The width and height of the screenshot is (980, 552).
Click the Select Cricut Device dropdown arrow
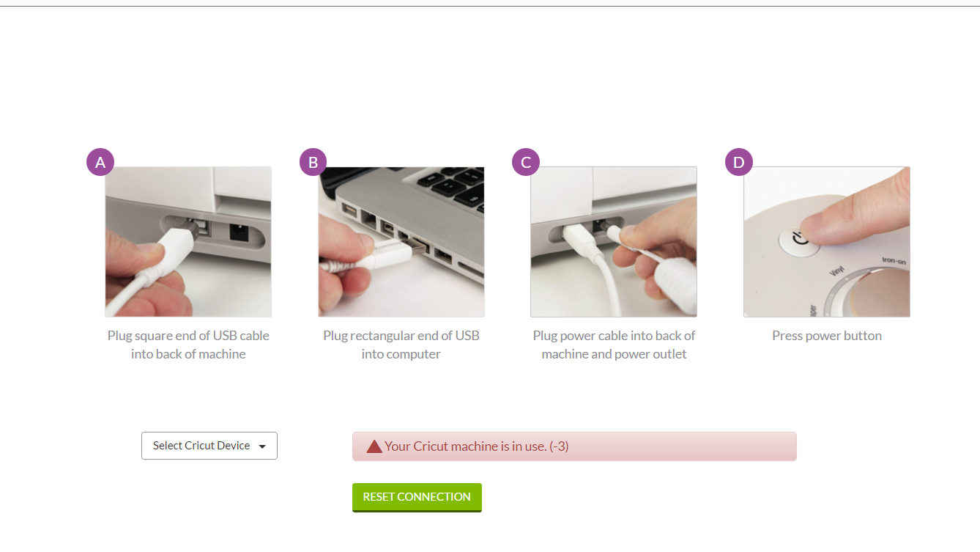click(x=262, y=446)
